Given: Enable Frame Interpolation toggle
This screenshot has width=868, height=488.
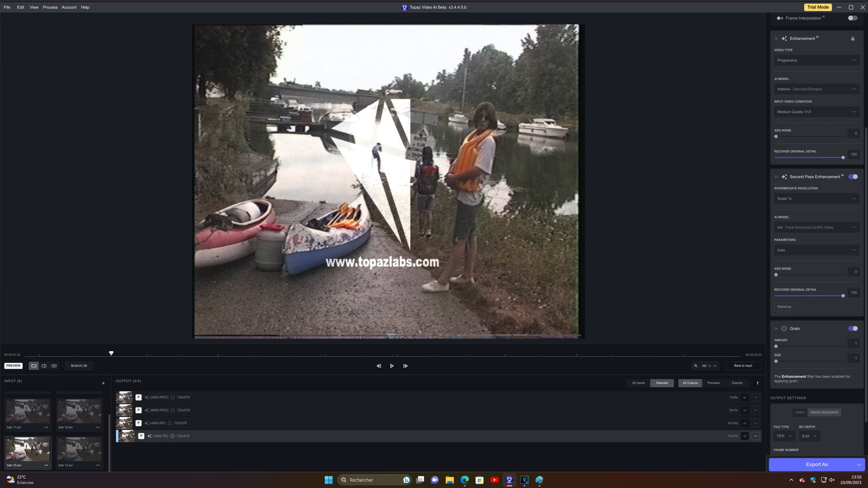Looking at the screenshot, I should pos(853,18).
